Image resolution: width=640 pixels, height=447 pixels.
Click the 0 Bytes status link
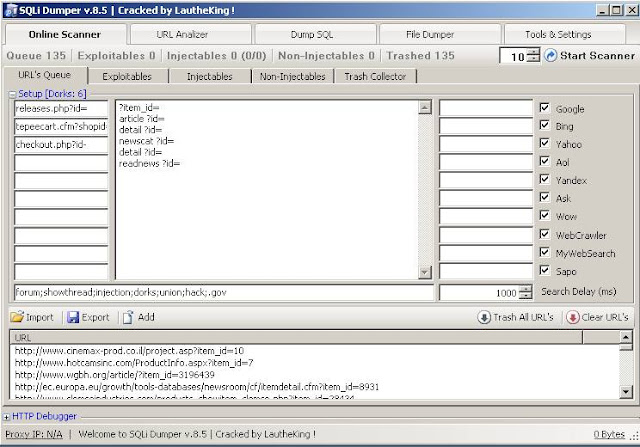point(609,435)
